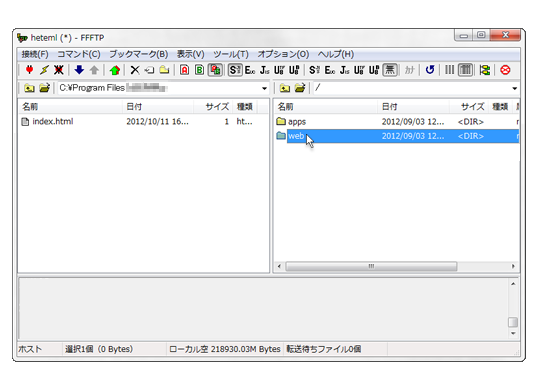Click local change folder icon
538x388 pixels.
[44, 88]
